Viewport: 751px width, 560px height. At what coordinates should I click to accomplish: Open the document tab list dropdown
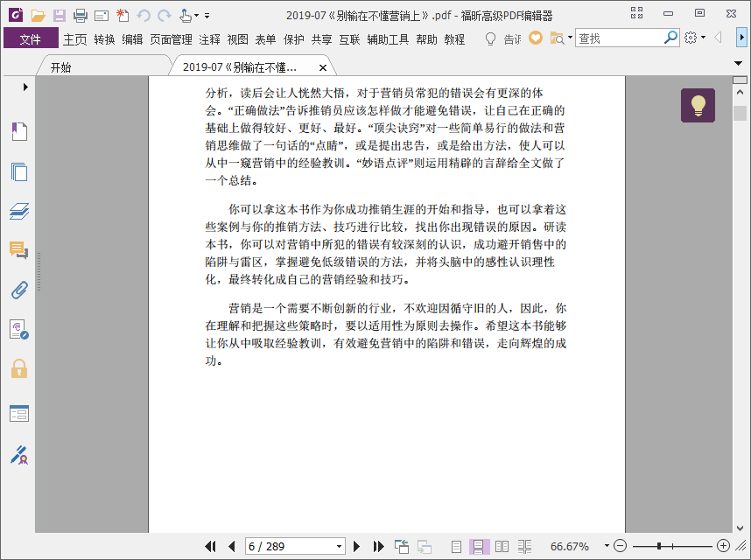[738, 63]
